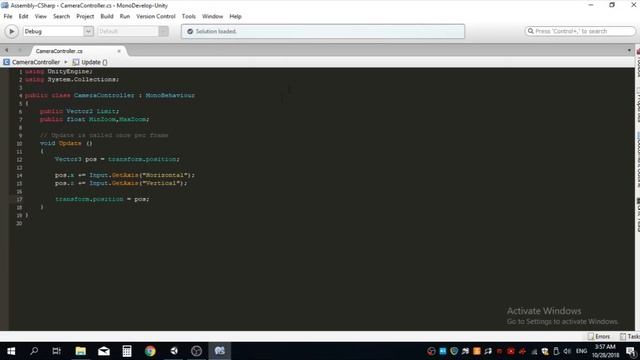Open File Explorer from taskbar
Viewport: 640px width, 360px height.
[x=80, y=351]
